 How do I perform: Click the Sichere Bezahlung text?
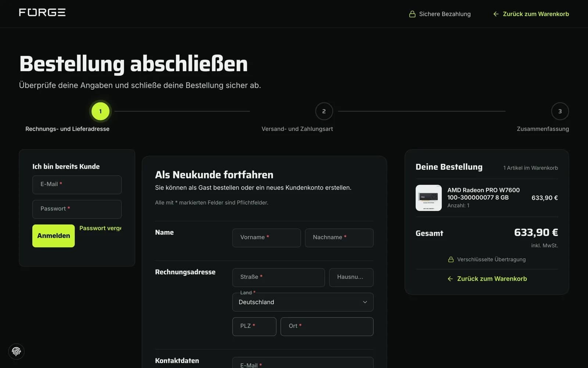pyautogui.click(x=445, y=14)
